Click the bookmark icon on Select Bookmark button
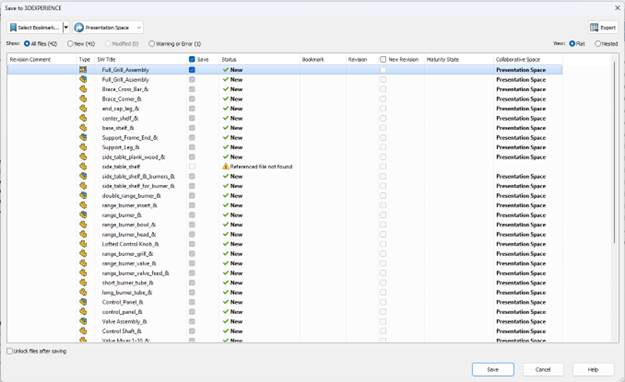 pyautogui.click(x=13, y=28)
